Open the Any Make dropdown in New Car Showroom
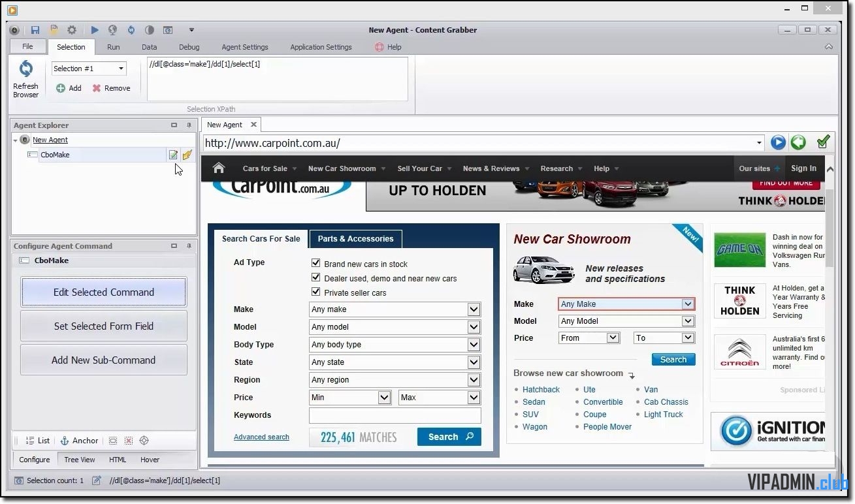855x504 pixels. click(x=687, y=304)
